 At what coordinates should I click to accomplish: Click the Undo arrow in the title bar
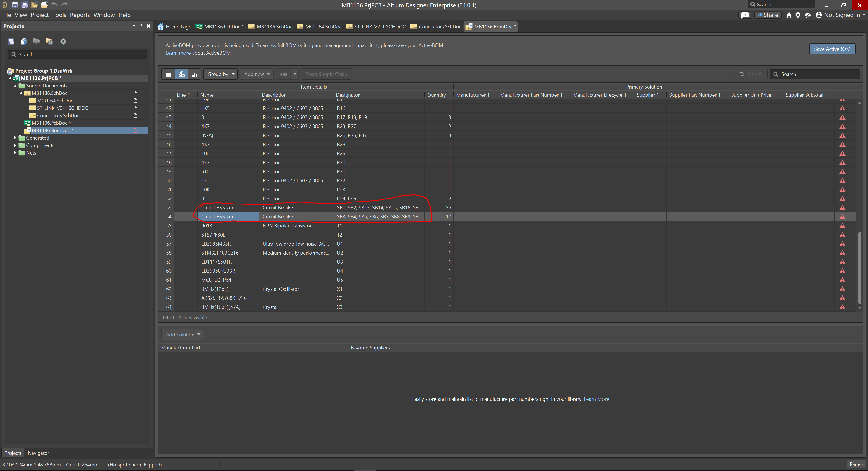(x=55, y=4)
